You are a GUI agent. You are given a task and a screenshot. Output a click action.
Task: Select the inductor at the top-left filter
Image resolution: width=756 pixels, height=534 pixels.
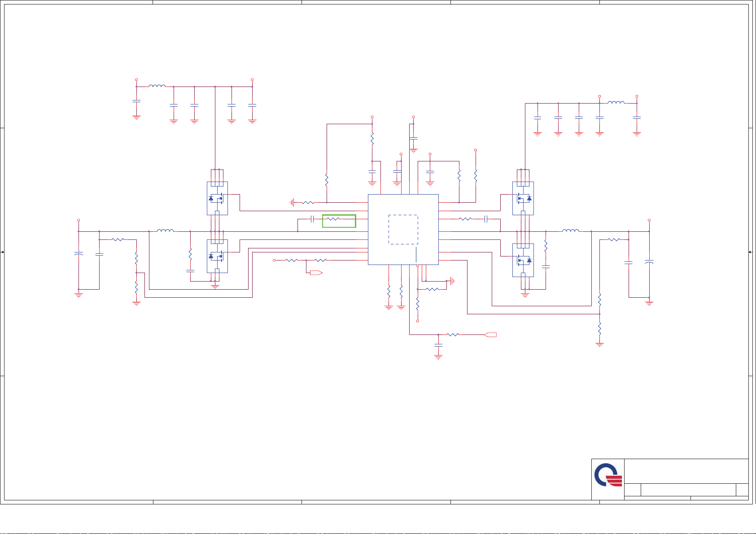coord(157,86)
